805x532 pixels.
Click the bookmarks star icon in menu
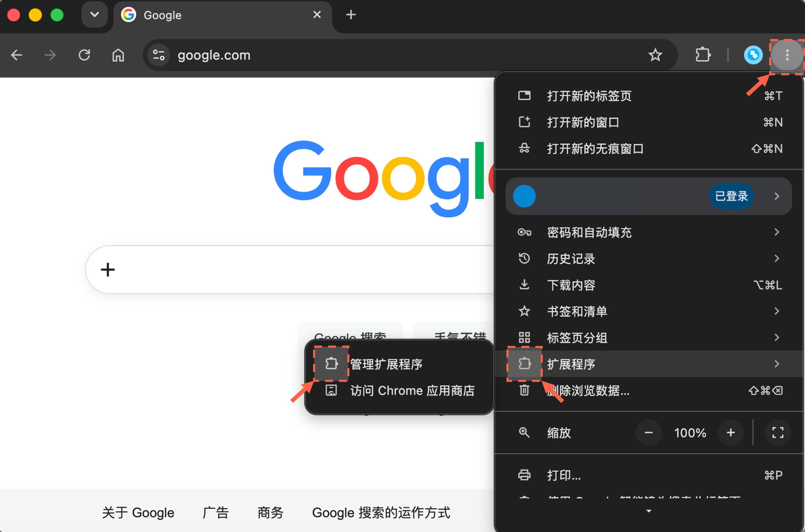(524, 311)
